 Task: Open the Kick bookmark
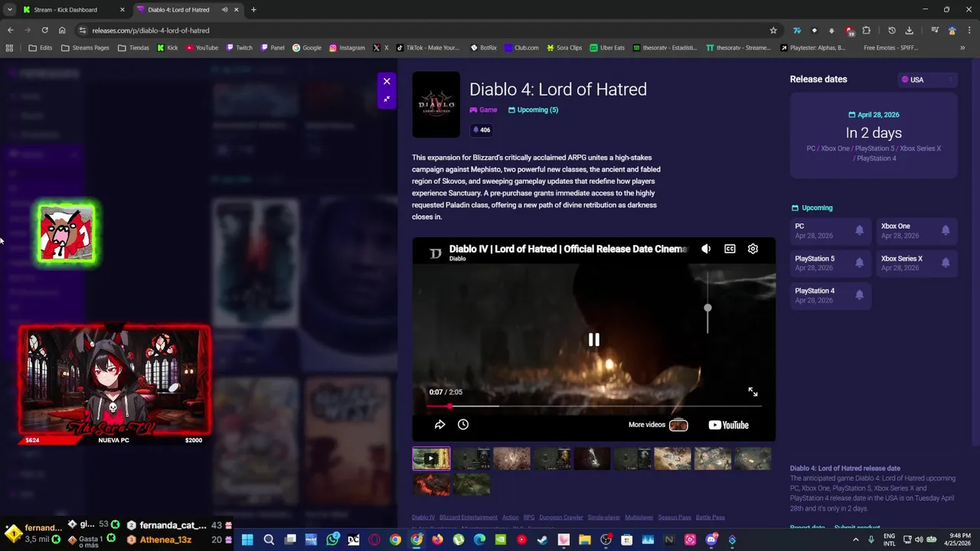pyautogui.click(x=168, y=47)
